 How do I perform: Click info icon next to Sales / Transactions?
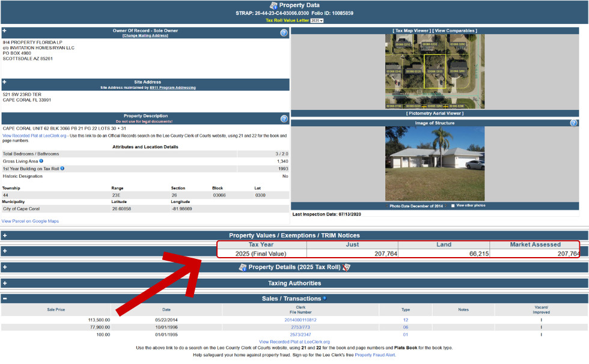click(x=325, y=298)
